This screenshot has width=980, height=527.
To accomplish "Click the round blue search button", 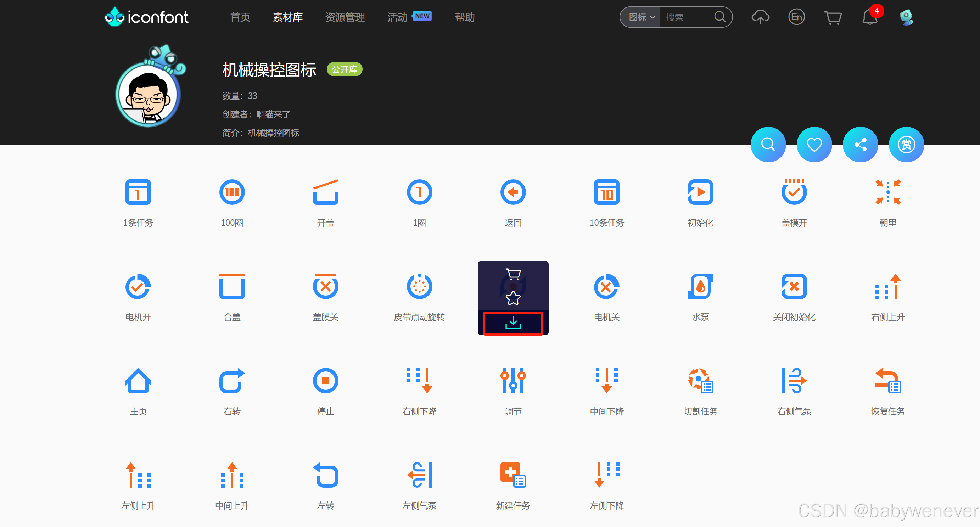I will [768, 145].
